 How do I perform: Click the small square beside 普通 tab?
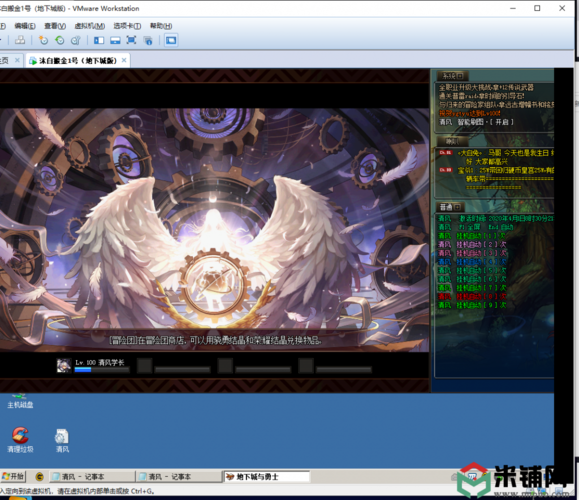457,207
